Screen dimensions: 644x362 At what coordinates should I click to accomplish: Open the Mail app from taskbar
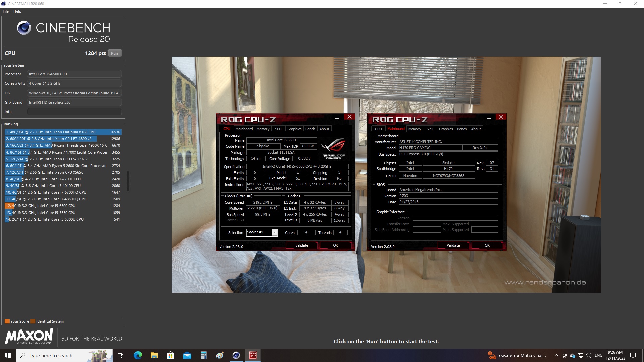tap(187, 355)
